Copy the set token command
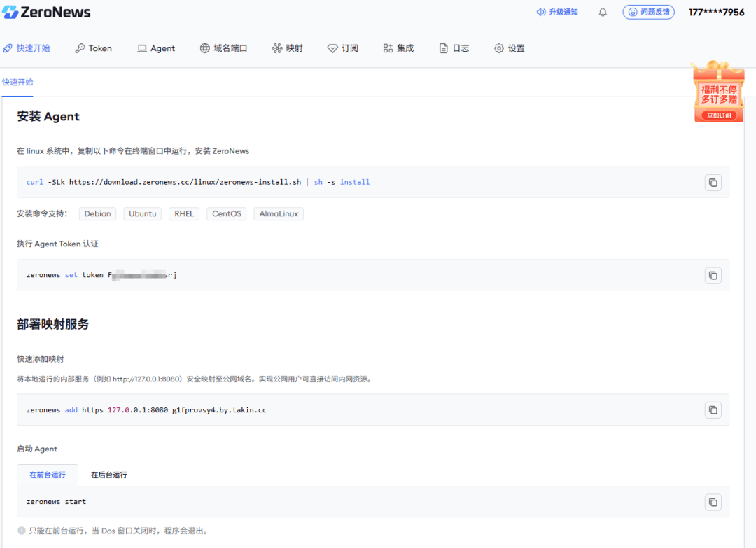756x548 pixels. tap(713, 276)
